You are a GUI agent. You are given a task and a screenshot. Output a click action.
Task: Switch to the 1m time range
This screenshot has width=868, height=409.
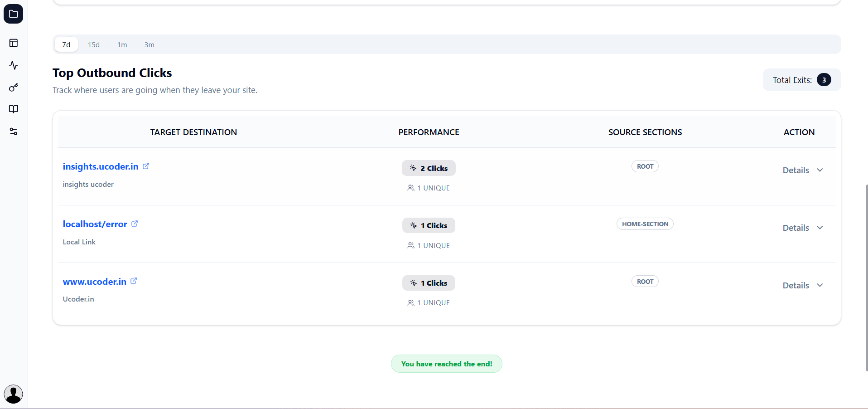tap(122, 44)
